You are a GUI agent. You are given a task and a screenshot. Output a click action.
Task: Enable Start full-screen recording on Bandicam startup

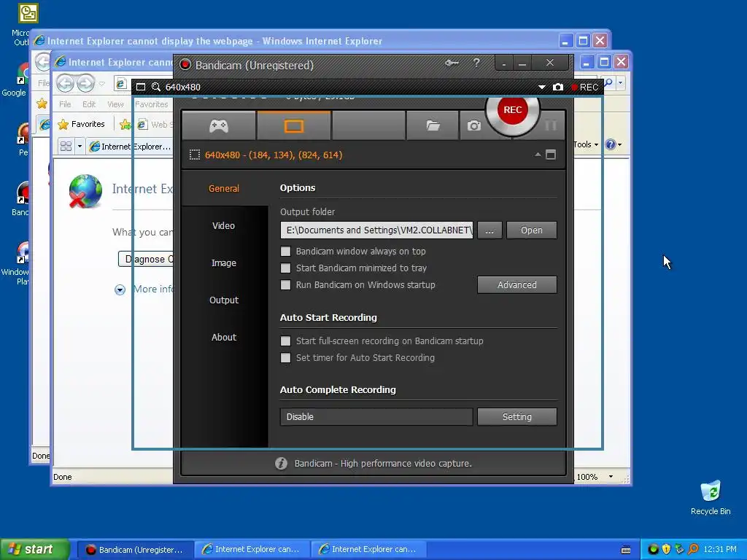click(x=285, y=341)
